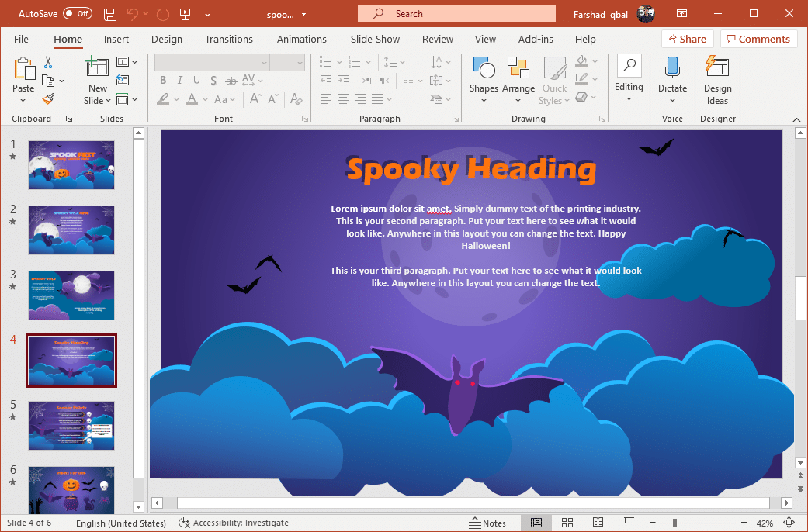808x532 pixels.
Task: Open the Comments pane button
Action: point(758,39)
